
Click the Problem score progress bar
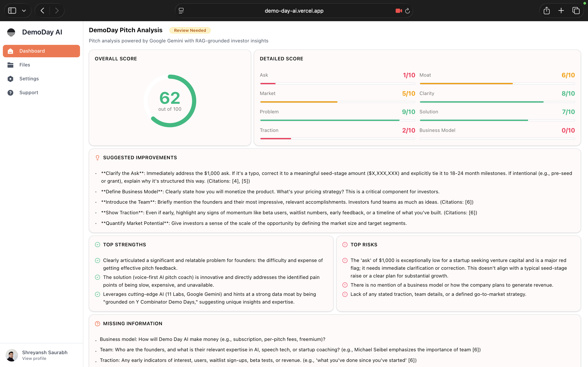point(337,120)
